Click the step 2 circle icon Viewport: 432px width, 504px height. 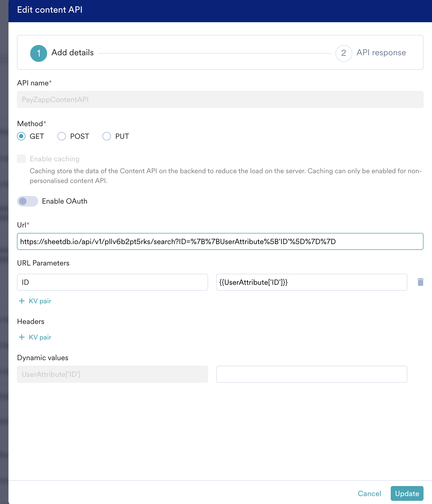344,53
